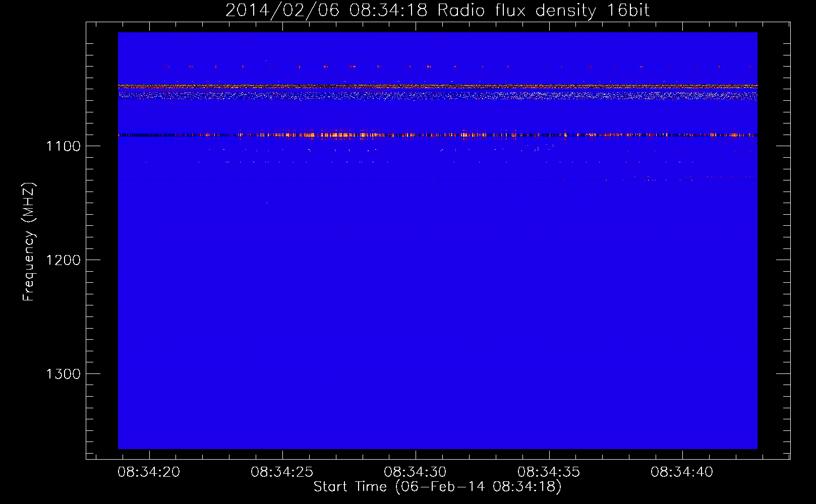Click the 'Start Time (06-Feb-14 08:34:18)' axis label

[x=437, y=487]
